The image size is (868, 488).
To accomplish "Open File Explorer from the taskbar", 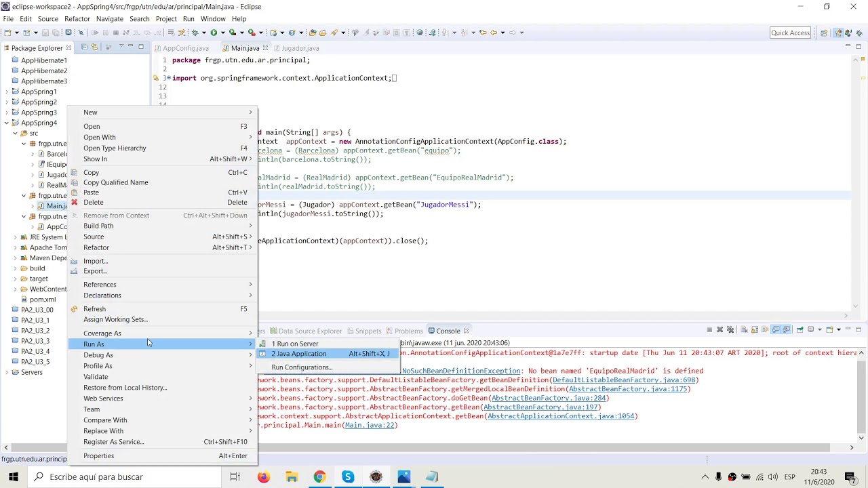I will 292,476.
